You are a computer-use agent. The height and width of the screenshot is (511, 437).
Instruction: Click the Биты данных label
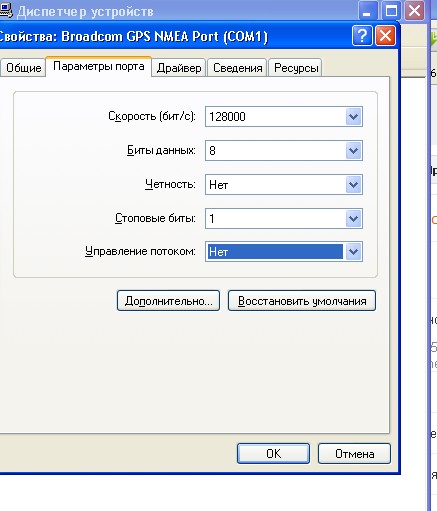coord(161,150)
